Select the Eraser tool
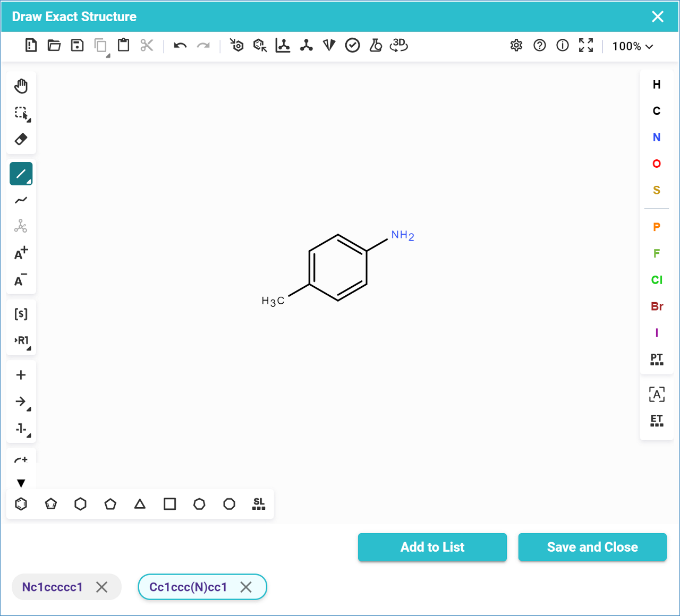The width and height of the screenshot is (680, 616). pos(21,139)
